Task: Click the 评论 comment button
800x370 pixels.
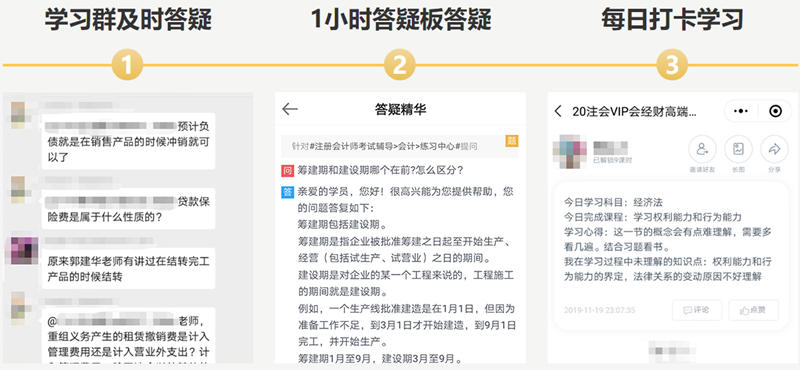Action: click(696, 310)
